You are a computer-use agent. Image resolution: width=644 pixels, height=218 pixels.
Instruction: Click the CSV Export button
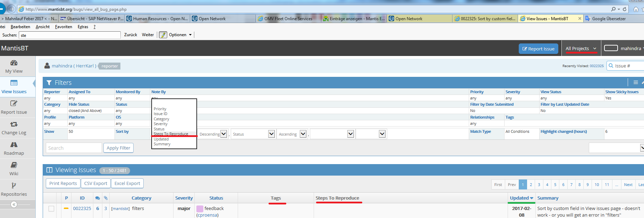[x=96, y=183]
